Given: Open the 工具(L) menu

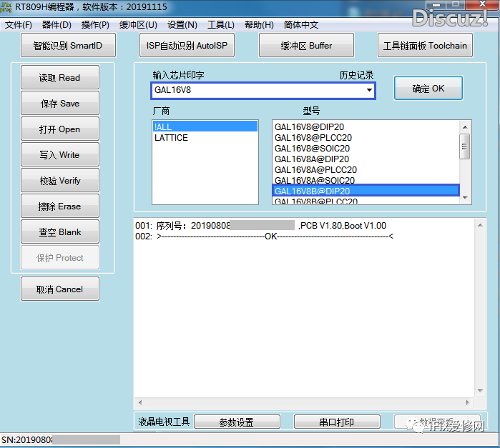Looking at the screenshot, I should pyautogui.click(x=220, y=25).
